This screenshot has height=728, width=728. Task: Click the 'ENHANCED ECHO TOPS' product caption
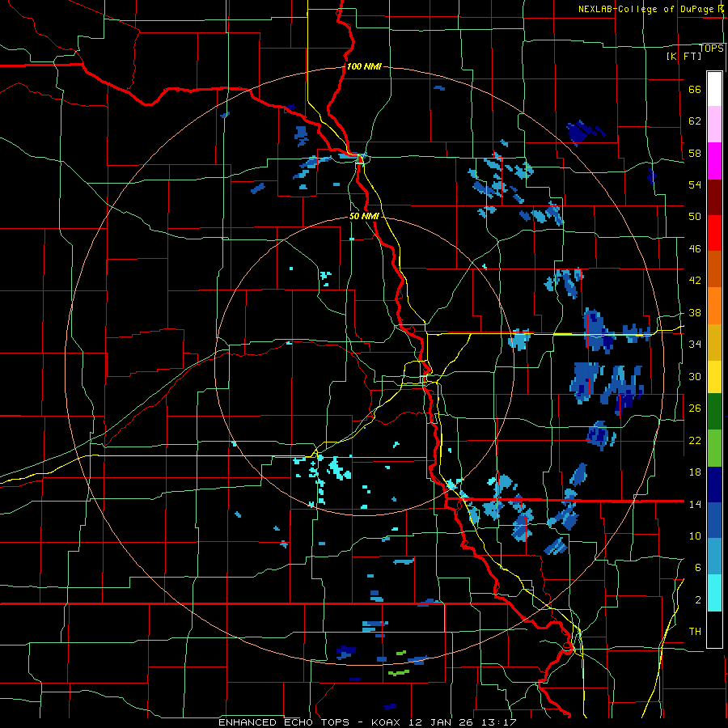click(284, 722)
